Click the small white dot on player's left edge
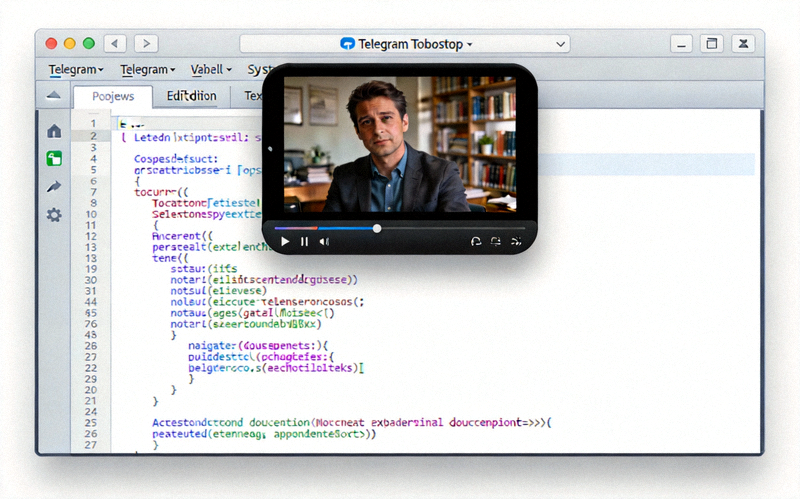 tap(270, 149)
